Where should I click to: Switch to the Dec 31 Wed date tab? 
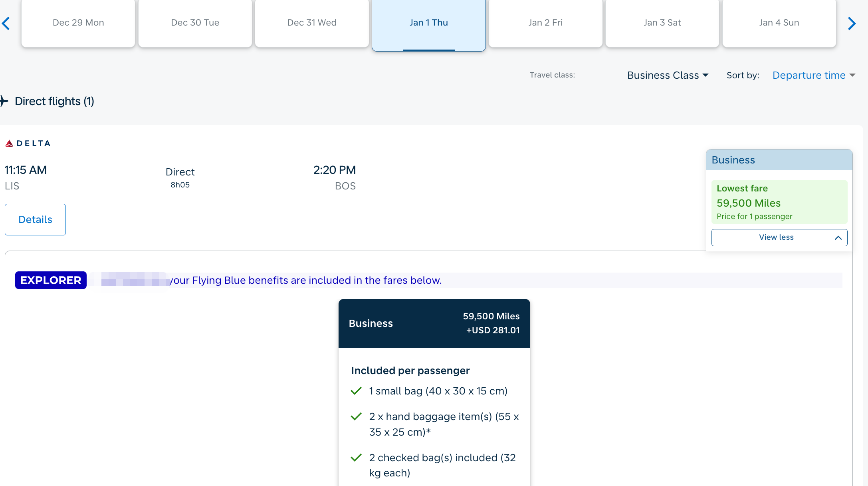[312, 23]
